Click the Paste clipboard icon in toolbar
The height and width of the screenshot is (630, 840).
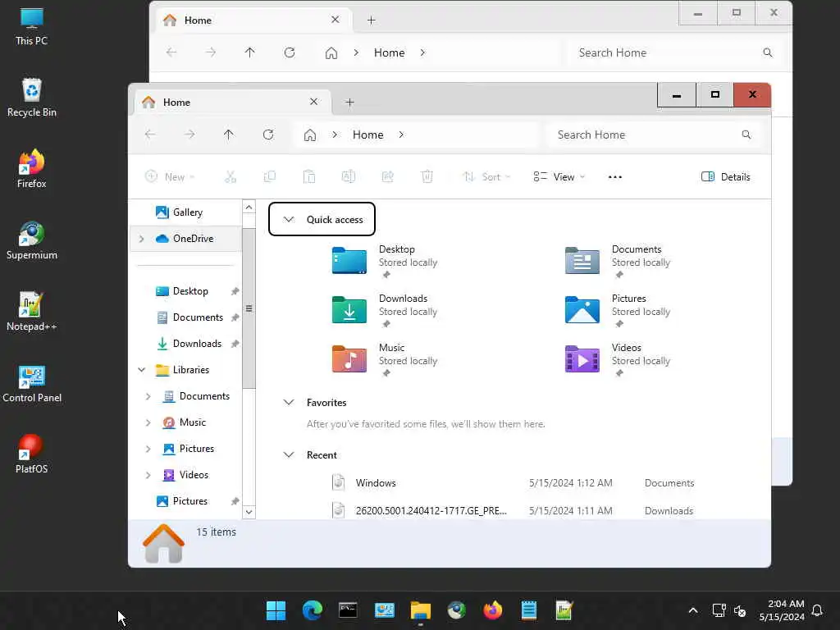(309, 177)
